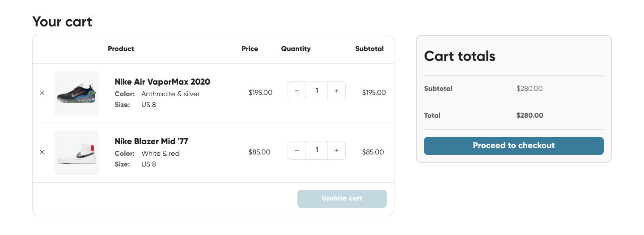Click the Price column header

[x=250, y=49]
